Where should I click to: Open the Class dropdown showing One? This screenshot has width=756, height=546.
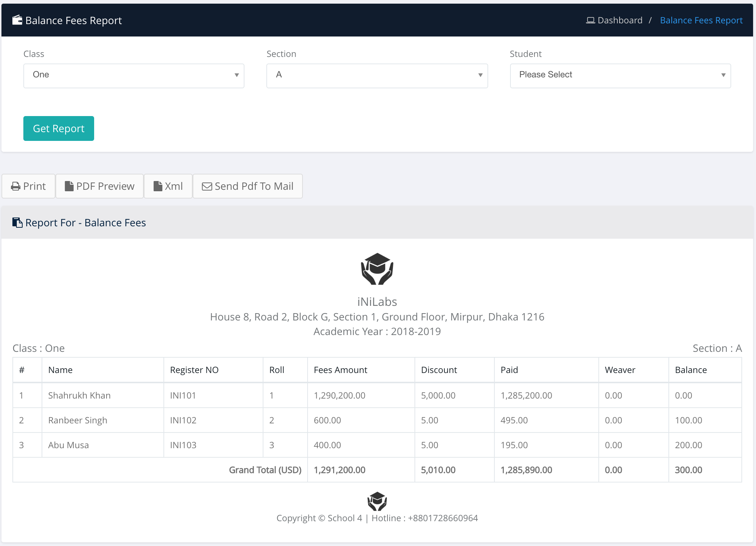click(134, 76)
